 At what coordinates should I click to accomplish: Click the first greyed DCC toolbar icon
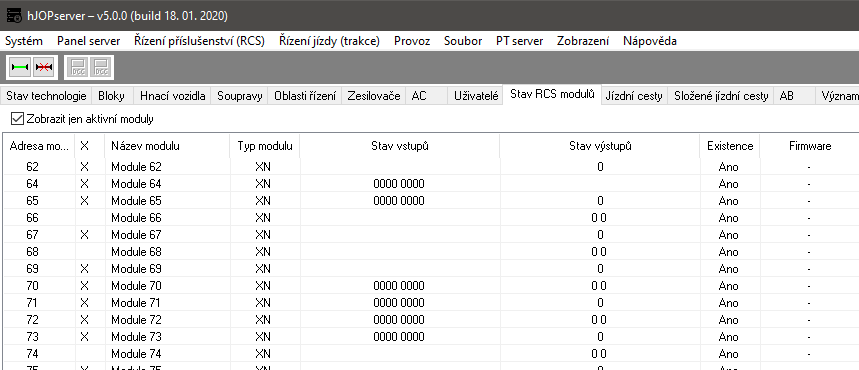78,67
